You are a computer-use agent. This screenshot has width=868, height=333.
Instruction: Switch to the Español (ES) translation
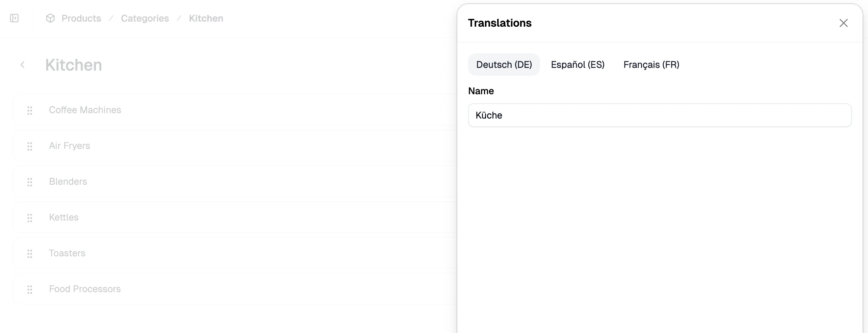pyautogui.click(x=577, y=65)
